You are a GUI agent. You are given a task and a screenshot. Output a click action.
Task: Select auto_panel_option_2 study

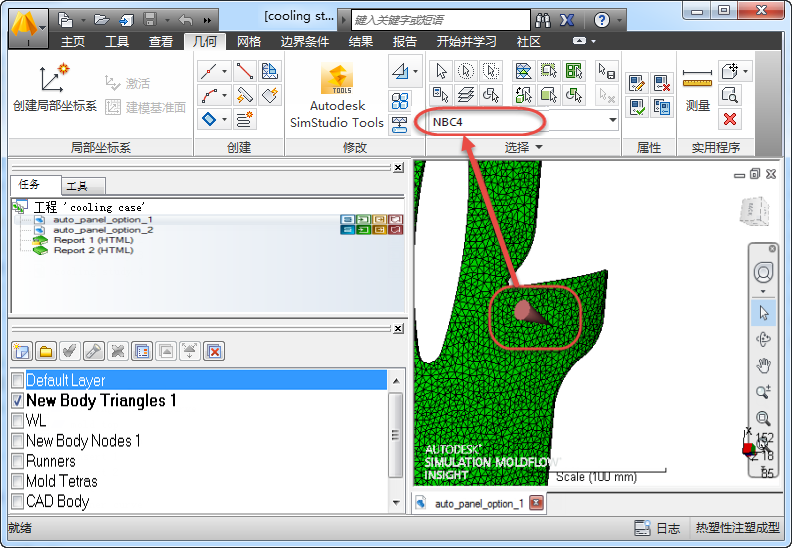(103, 230)
